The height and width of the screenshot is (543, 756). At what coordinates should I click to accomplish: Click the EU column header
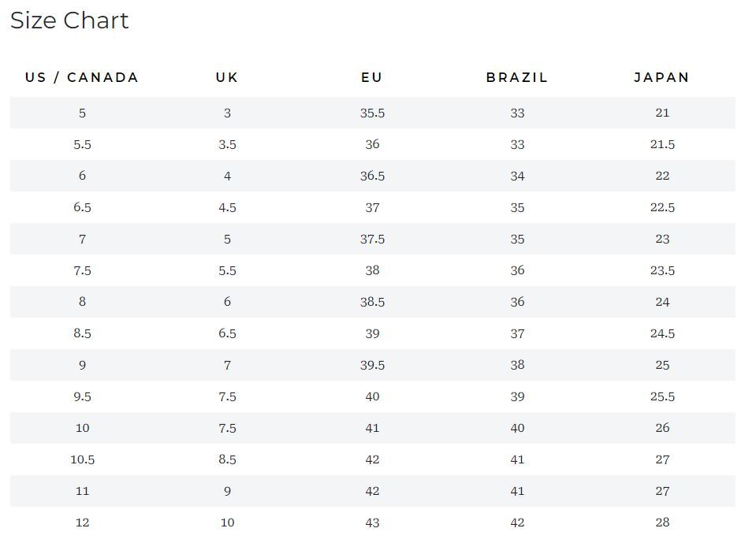(x=372, y=77)
